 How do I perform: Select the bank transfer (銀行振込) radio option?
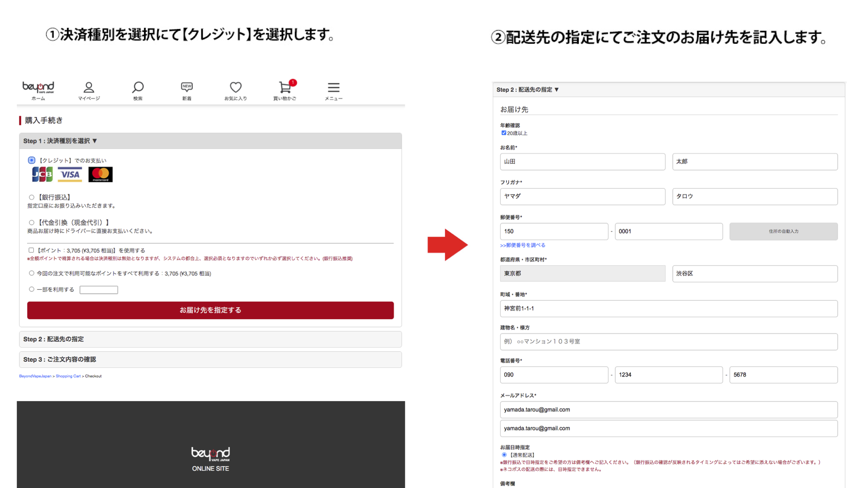tap(32, 197)
